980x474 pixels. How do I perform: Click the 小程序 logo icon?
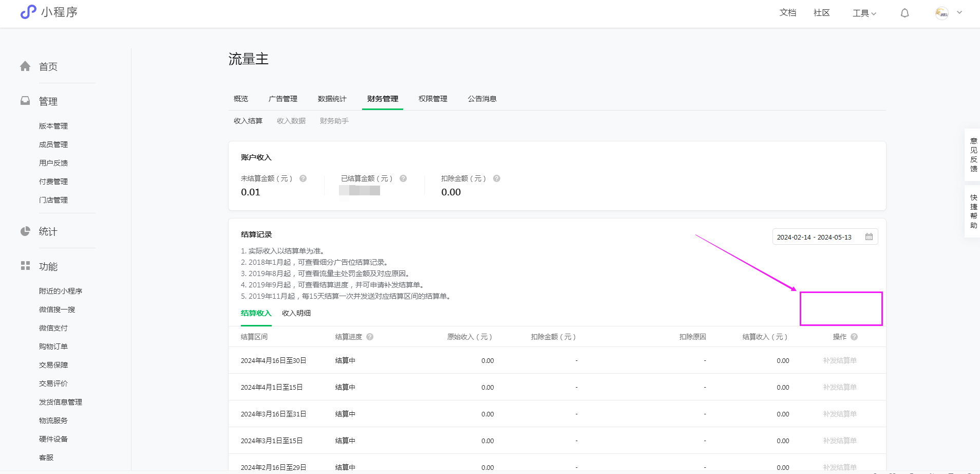coord(28,12)
